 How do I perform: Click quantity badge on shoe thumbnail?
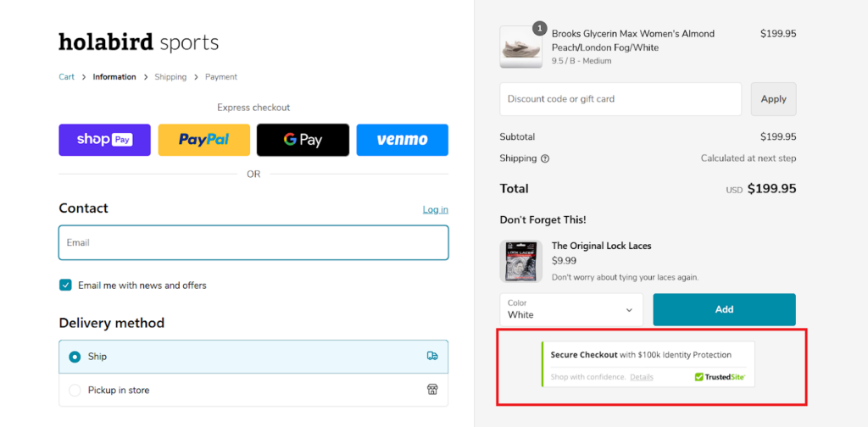539,28
